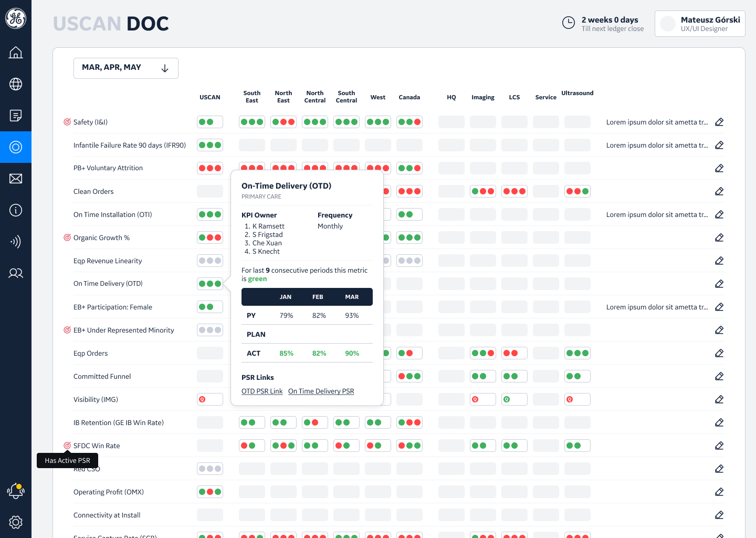This screenshot has height=538, width=756.
Task: Open the globe icon in the sidebar
Action: 16,84
